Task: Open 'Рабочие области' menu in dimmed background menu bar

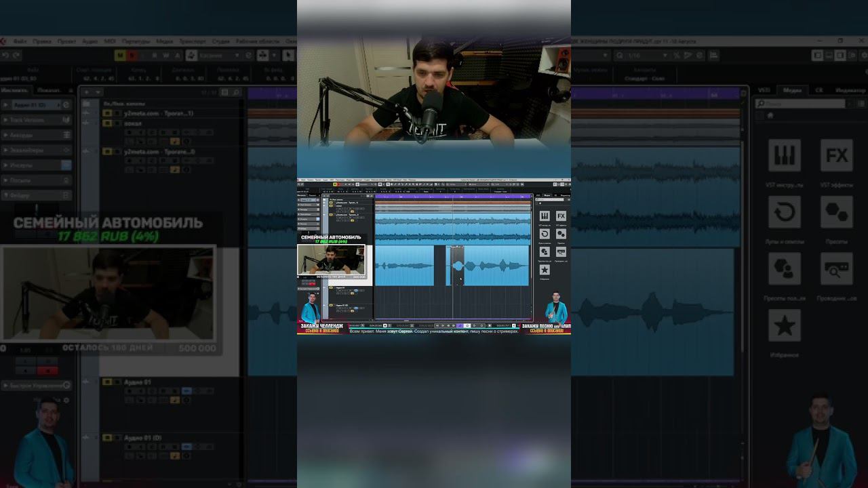Action: [x=258, y=41]
